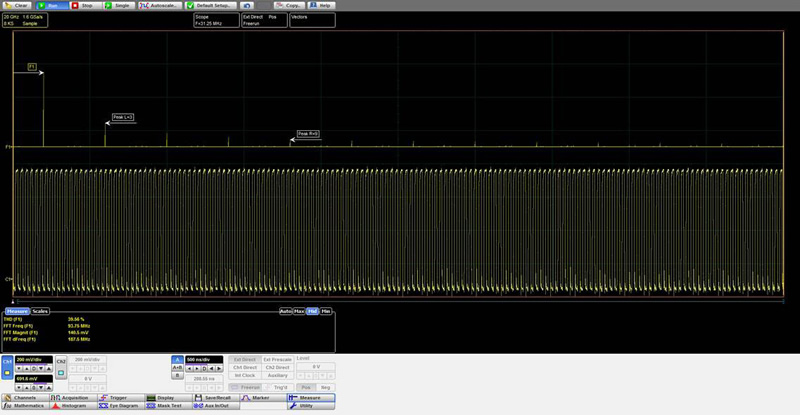Open the Save/Recall menu

tap(215, 398)
